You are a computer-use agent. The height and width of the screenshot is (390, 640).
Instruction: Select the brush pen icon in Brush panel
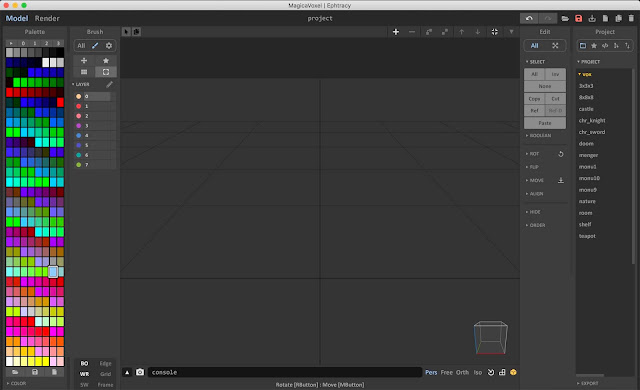pos(95,46)
